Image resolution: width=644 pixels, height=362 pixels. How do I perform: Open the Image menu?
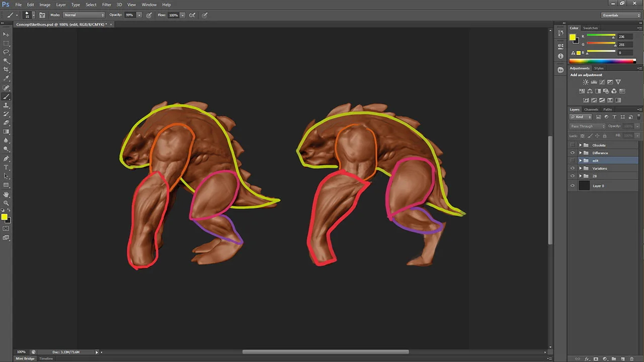(45, 5)
